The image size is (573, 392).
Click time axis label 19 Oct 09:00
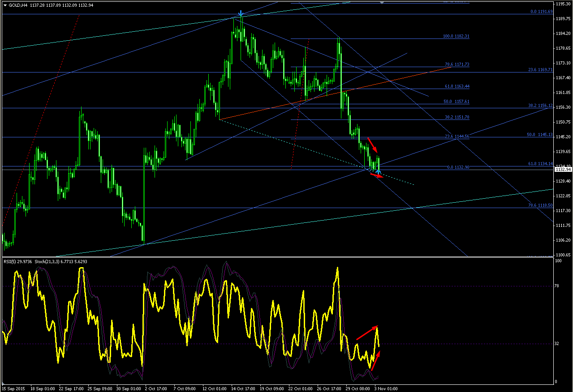click(271, 388)
